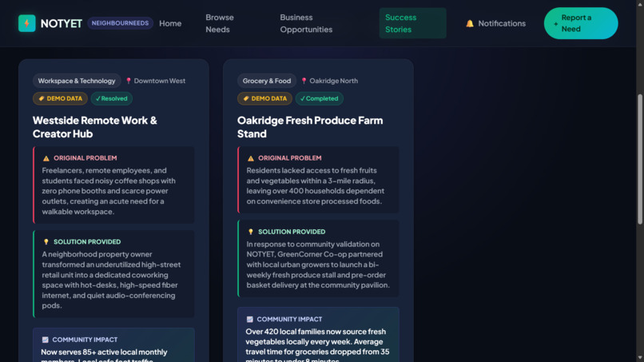
Task: Click lightbulb icon on Oakridge Solution Provided
Action: [x=251, y=232]
